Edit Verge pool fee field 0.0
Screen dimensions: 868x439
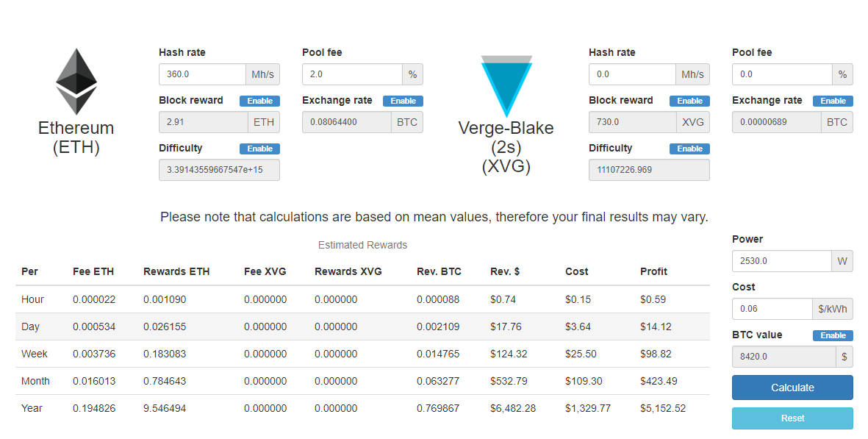point(783,74)
